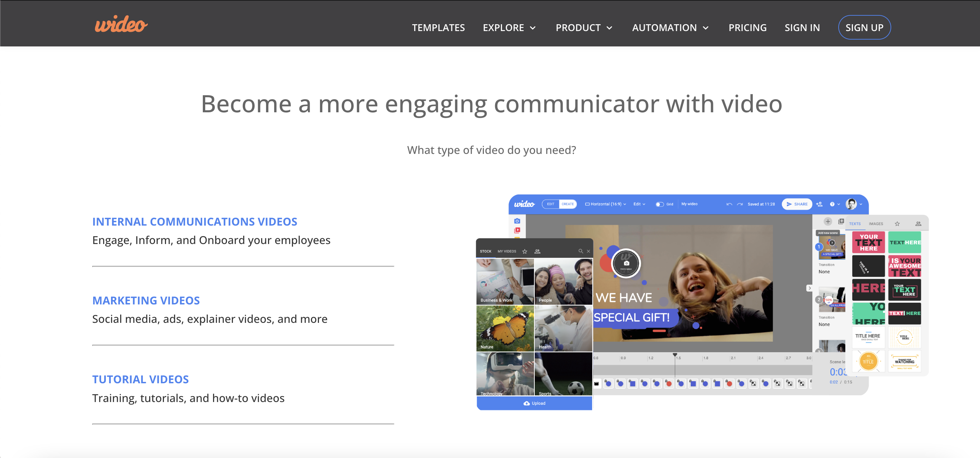This screenshot has width=980, height=458.
Task: Close the stock videos panel
Action: click(588, 251)
